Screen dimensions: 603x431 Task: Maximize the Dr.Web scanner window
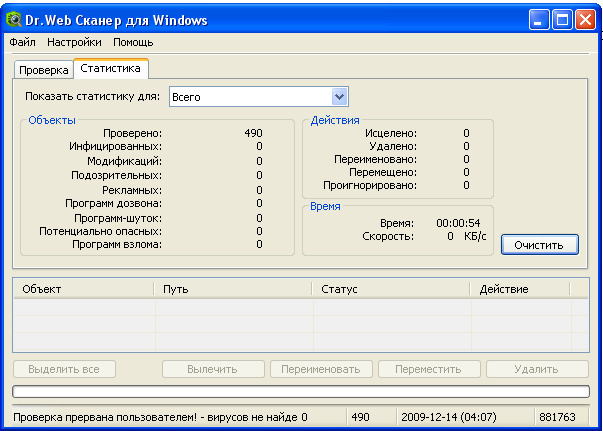point(562,20)
